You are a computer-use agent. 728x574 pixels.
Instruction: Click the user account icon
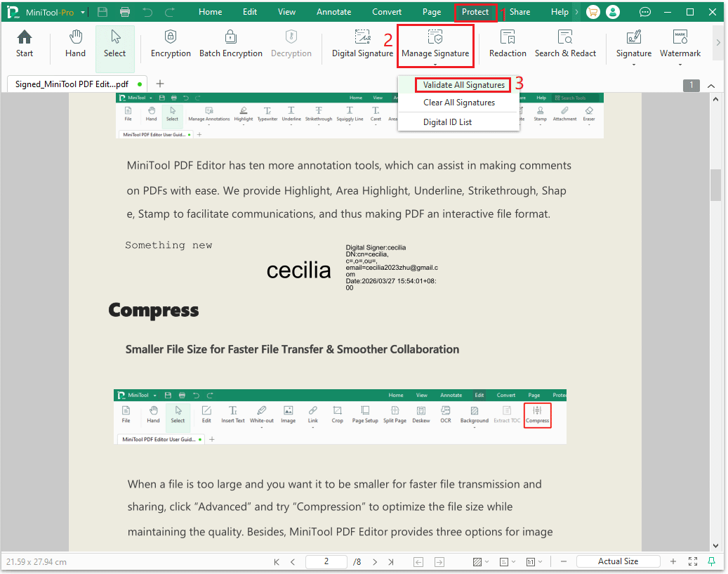[x=612, y=12]
